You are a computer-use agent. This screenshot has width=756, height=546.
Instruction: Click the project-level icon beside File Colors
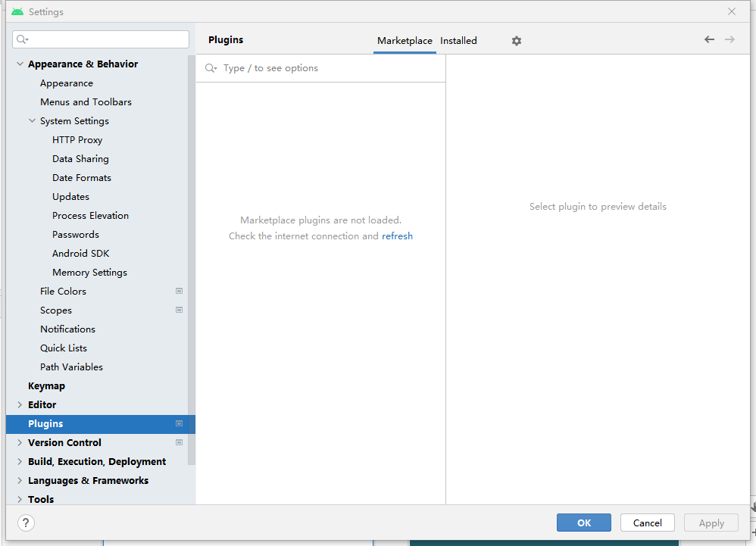(180, 291)
